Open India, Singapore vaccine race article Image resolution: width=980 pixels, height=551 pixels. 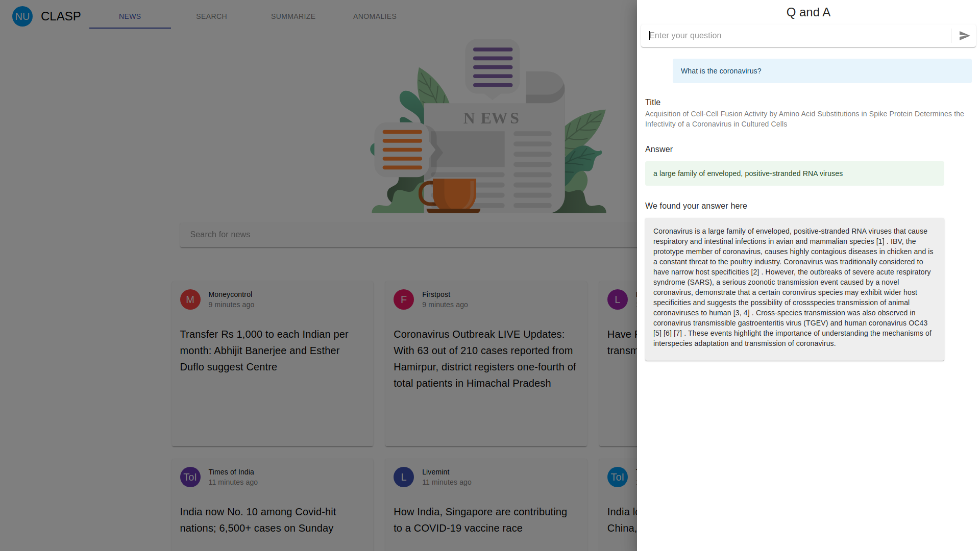[x=480, y=520]
